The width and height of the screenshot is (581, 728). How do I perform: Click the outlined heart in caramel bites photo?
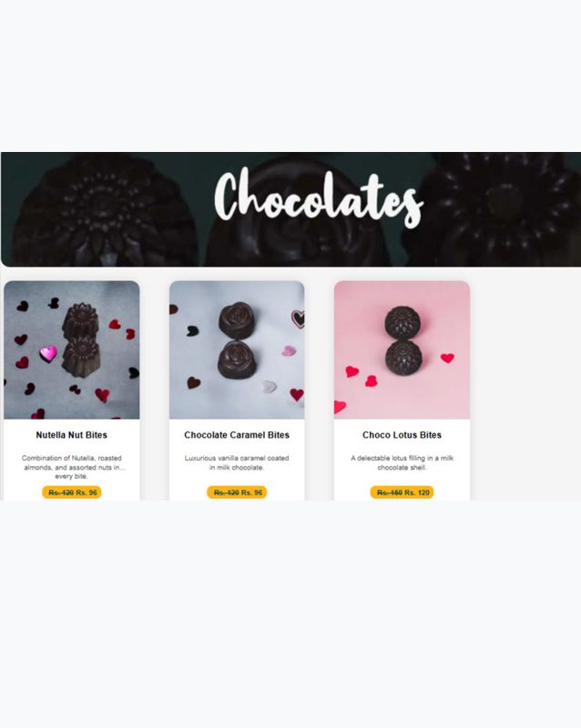(x=298, y=318)
